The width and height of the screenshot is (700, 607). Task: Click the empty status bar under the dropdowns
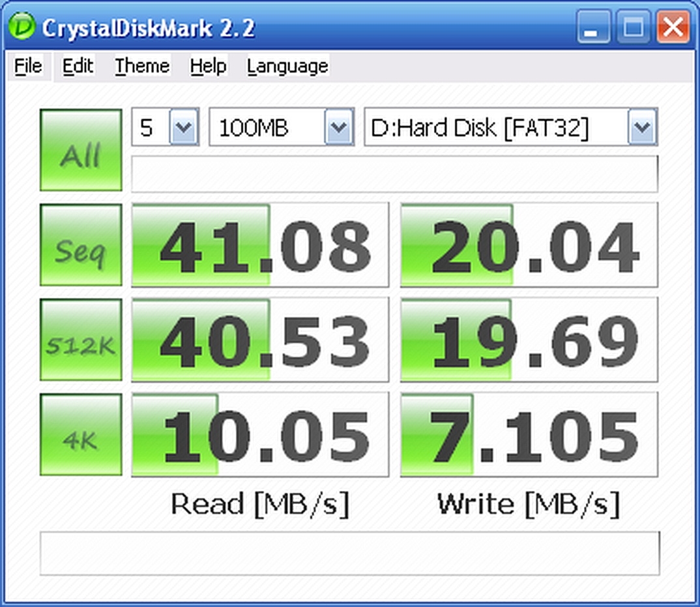(x=394, y=173)
